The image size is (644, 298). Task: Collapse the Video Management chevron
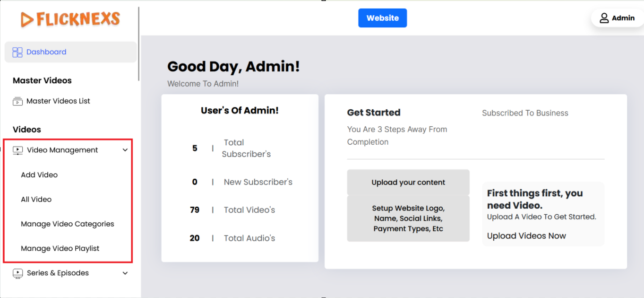pos(125,150)
